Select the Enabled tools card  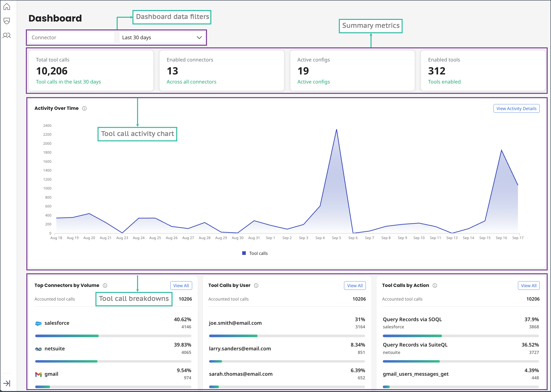483,71
